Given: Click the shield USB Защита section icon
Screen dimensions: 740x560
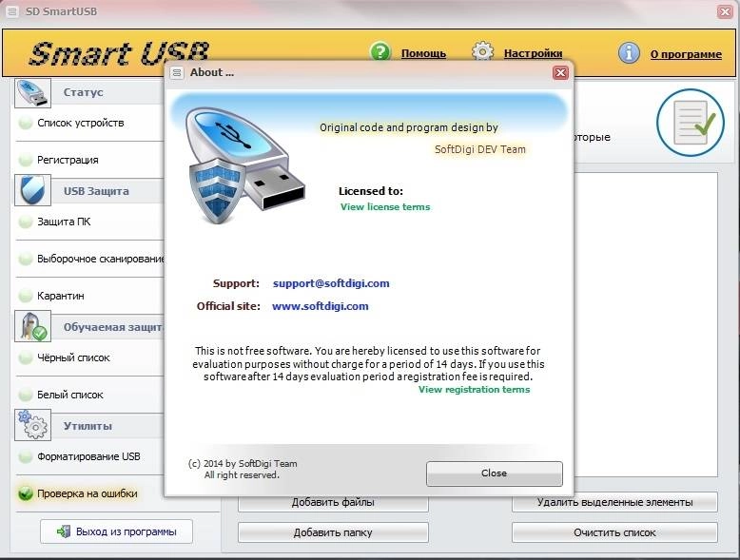Looking at the screenshot, I should coord(32,190).
